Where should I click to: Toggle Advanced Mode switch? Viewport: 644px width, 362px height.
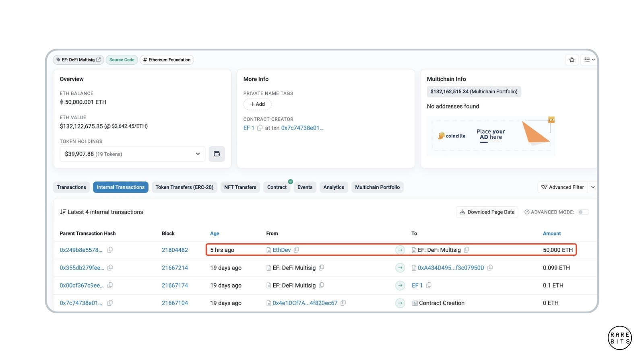pyautogui.click(x=583, y=212)
